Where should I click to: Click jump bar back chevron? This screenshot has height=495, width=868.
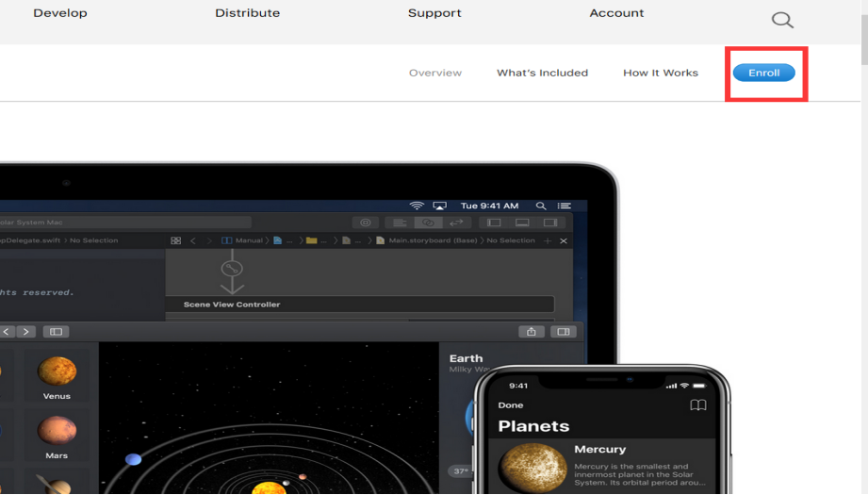click(x=192, y=240)
